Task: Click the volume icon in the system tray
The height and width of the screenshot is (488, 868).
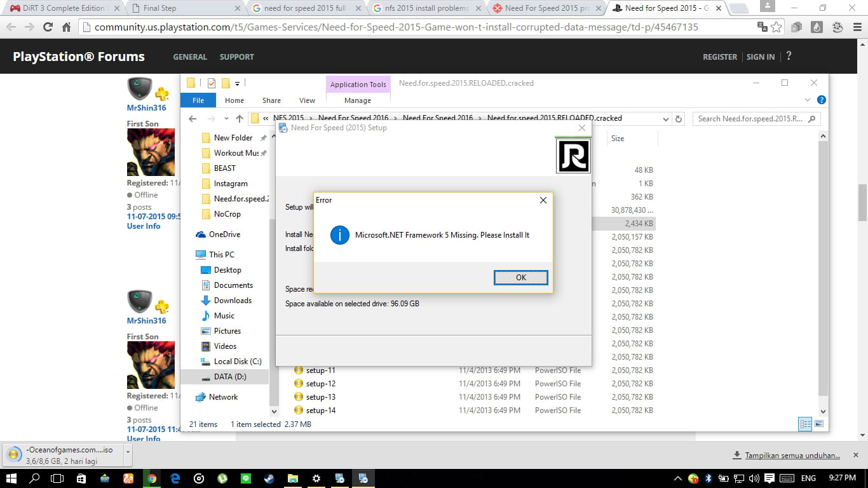Action: (x=754, y=478)
